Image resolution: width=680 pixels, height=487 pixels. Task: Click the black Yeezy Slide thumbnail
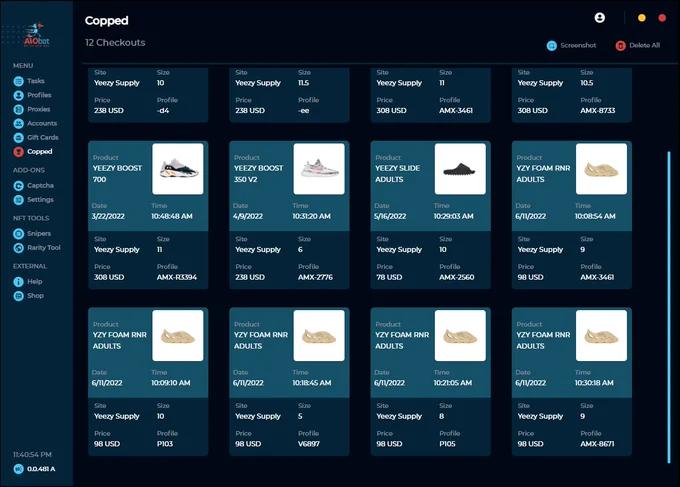tap(460, 169)
